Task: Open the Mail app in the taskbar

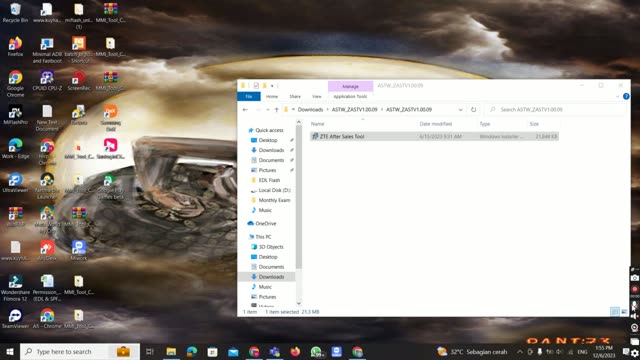Action: pyautogui.click(x=233, y=351)
